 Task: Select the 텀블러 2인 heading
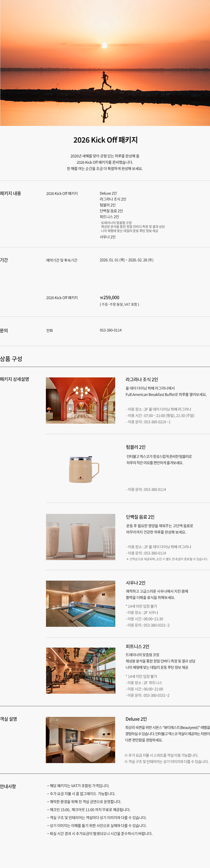click(x=136, y=447)
